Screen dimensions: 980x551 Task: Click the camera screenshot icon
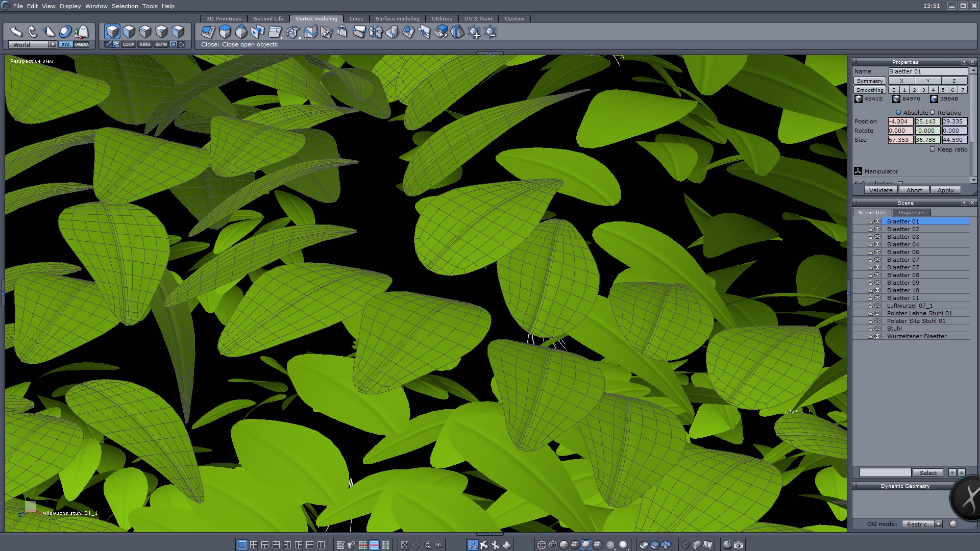pyautogui.click(x=739, y=545)
